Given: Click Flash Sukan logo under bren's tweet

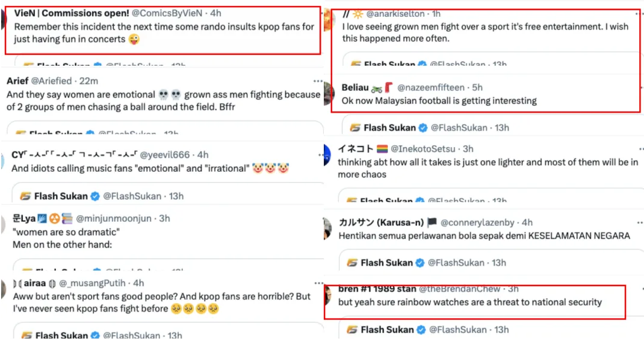Looking at the screenshot, I should [352, 330].
